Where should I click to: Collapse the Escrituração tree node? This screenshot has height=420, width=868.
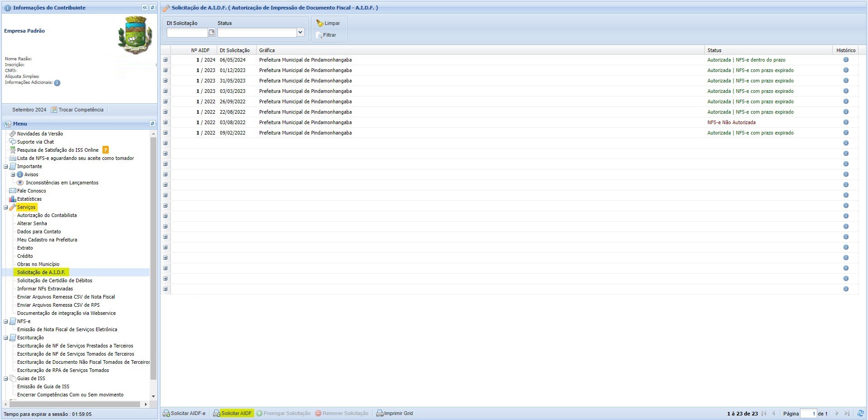(6, 338)
